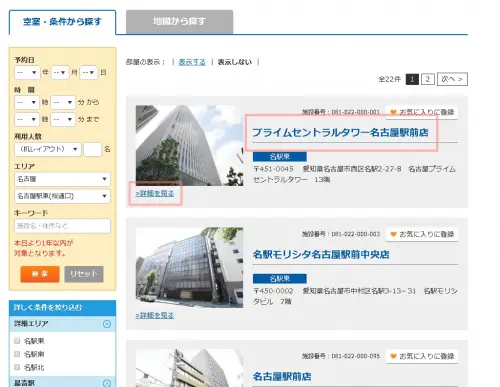Open 詳細を見る link for first facility
The image size is (500, 387).
point(155,193)
